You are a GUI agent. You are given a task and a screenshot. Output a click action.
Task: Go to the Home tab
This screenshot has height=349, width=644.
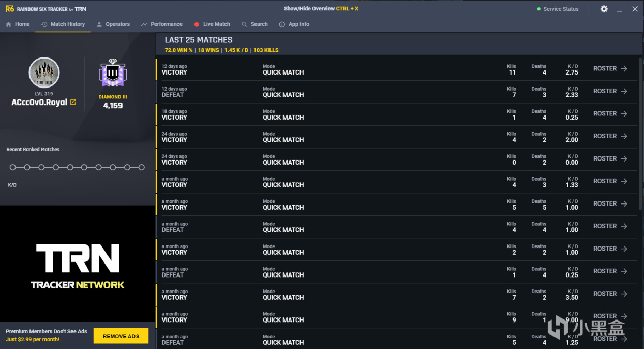tap(18, 24)
